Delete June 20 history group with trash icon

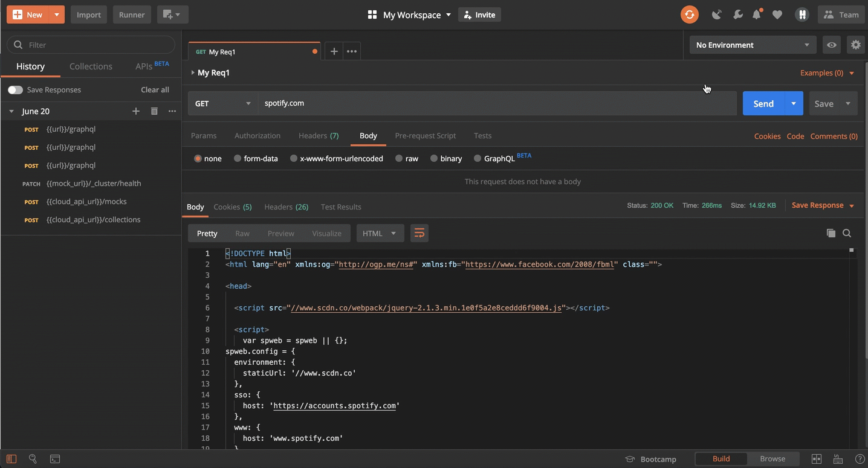[154, 111]
